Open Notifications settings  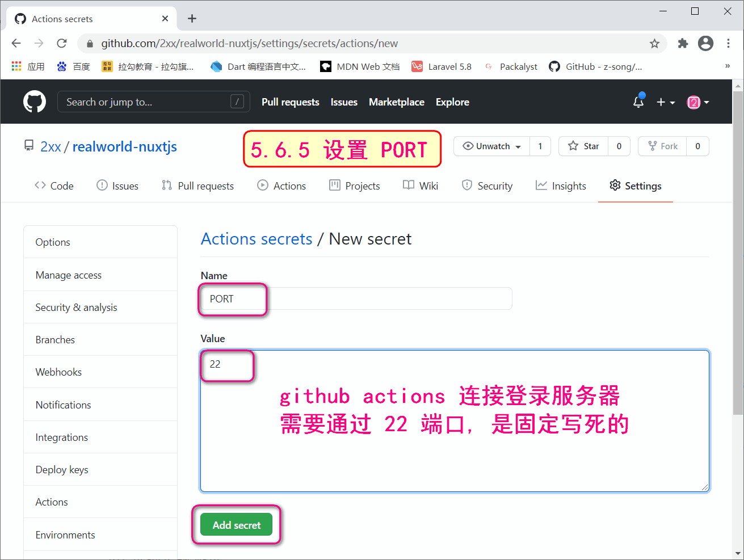[100, 405]
